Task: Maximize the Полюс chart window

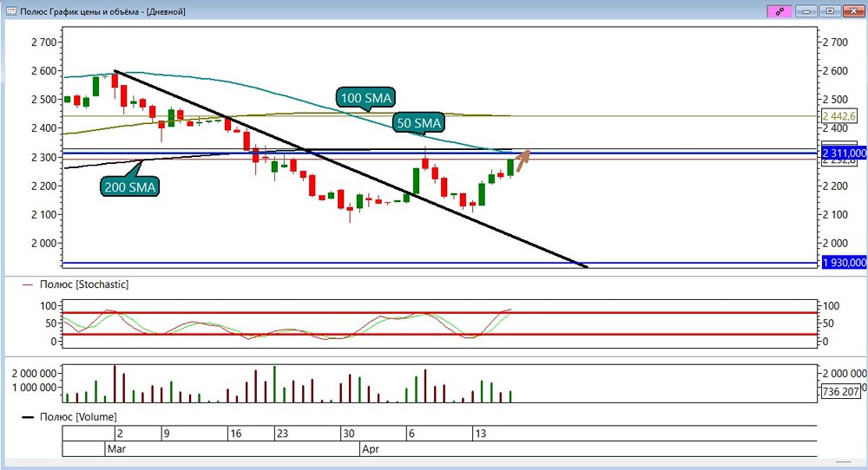Action: (830, 11)
